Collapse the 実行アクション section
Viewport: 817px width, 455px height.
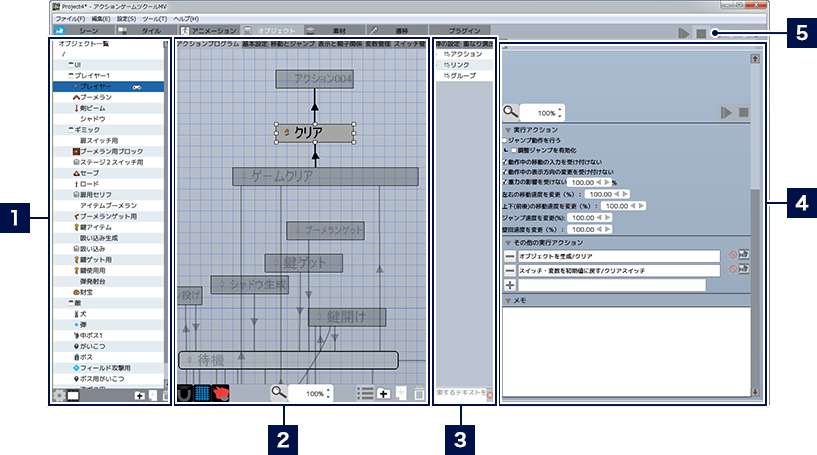[508, 130]
